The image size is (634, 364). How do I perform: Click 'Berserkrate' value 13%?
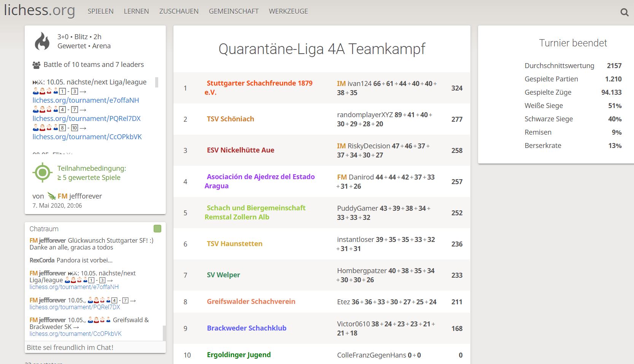pos(615,146)
